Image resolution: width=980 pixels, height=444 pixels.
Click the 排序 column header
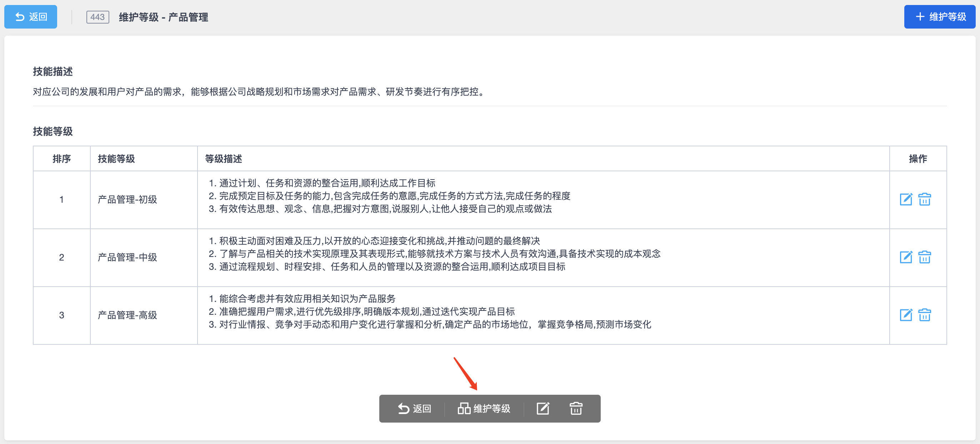pos(62,158)
